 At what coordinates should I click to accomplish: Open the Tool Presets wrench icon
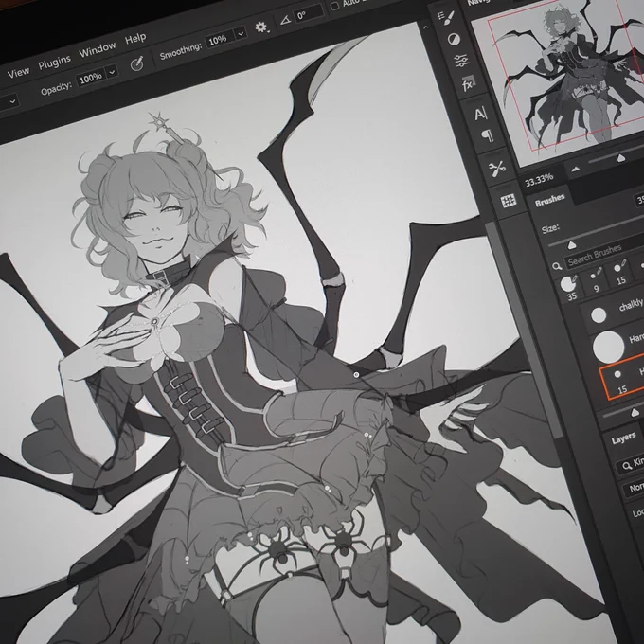point(498,168)
